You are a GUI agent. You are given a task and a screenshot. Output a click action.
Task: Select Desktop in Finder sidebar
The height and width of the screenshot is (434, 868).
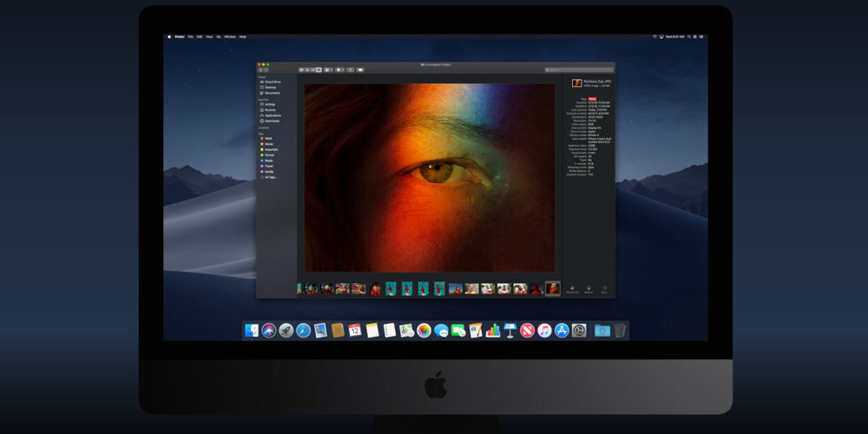pos(268,88)
